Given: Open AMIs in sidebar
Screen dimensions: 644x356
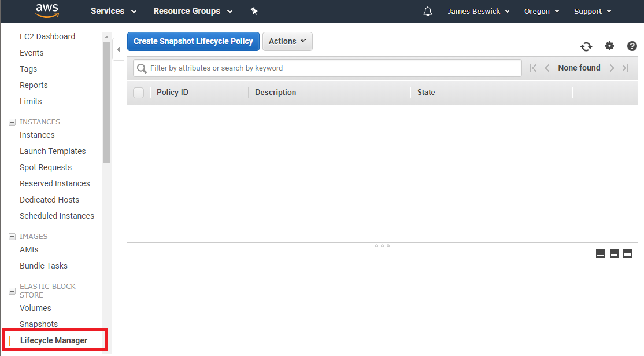Looking at the screenshot, I should tap(29, 249).
